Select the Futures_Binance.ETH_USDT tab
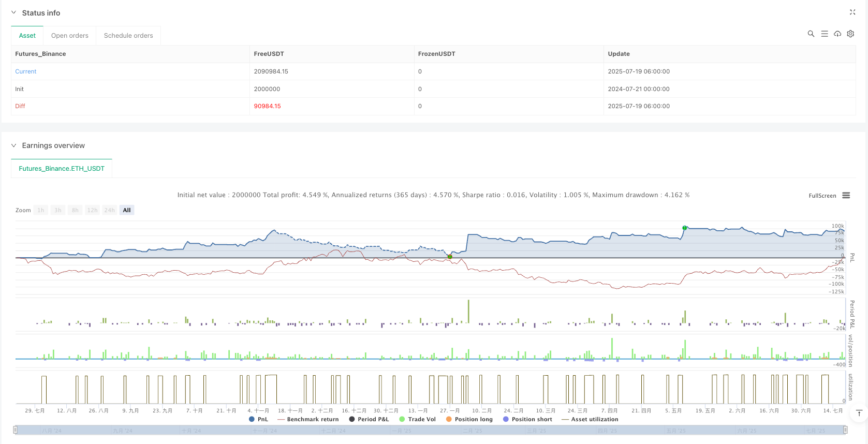868x444 pixels. click(x=62, y=169)
